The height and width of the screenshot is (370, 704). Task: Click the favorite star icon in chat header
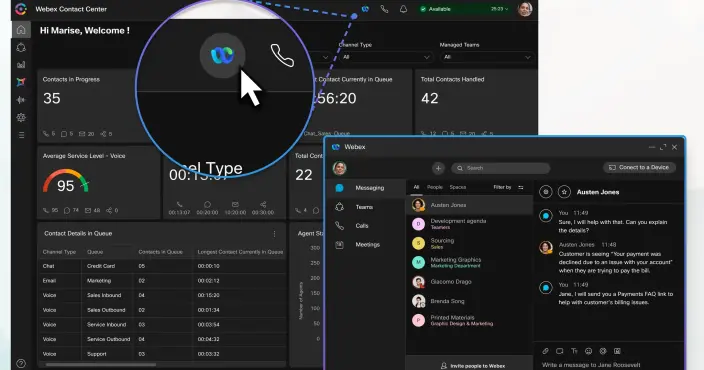tap(564, 192)
